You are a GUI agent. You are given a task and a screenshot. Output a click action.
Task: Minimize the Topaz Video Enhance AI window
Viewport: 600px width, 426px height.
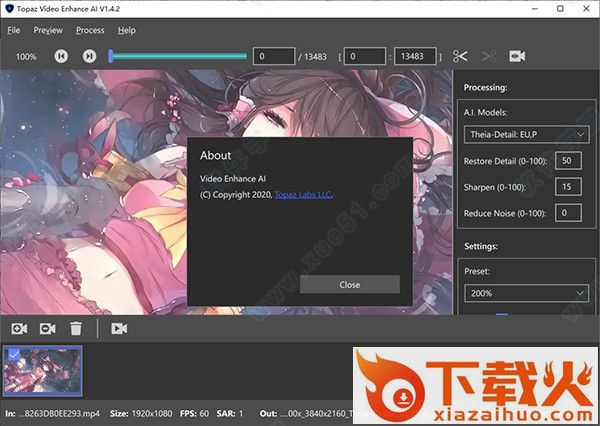[535, 8]
